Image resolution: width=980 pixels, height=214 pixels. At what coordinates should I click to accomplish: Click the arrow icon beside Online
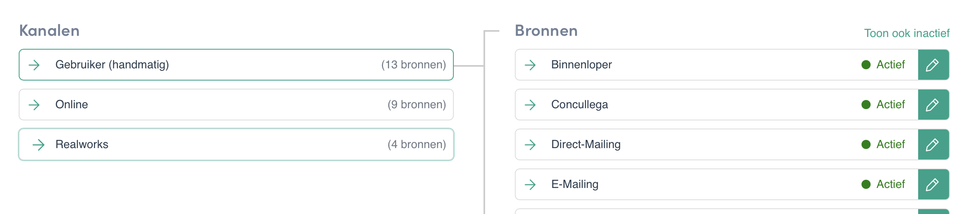coord(34,105)
